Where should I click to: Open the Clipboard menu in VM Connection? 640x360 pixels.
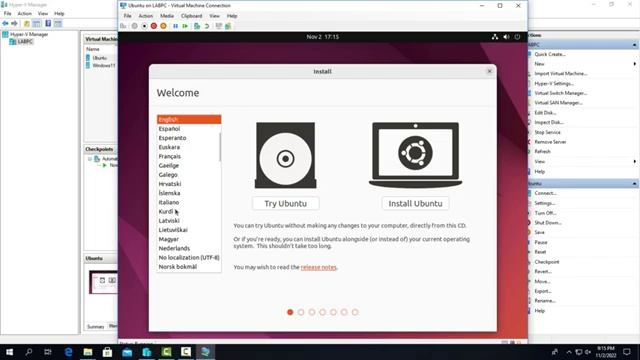tap(191, 16)
